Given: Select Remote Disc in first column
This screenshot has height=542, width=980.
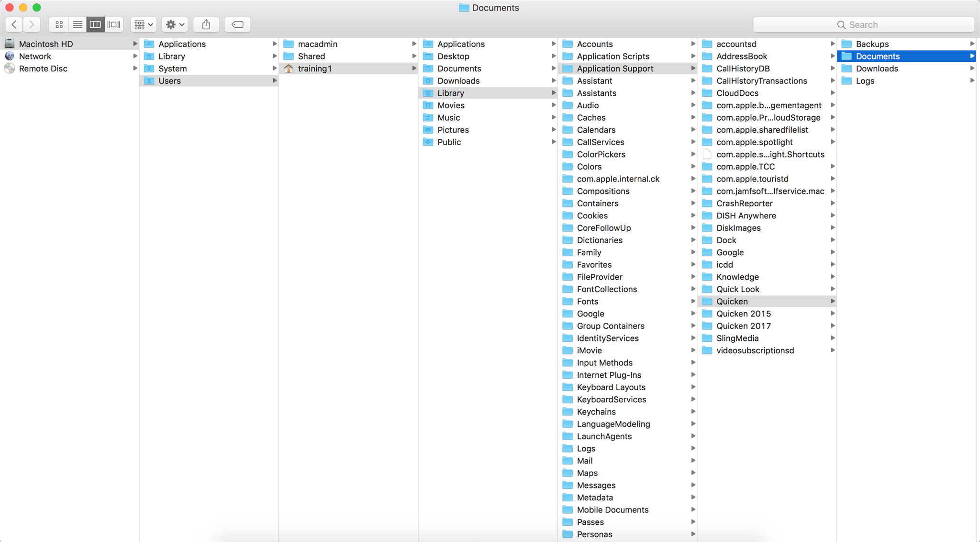Looking at the screenshot, I should (x=43, y=68).
